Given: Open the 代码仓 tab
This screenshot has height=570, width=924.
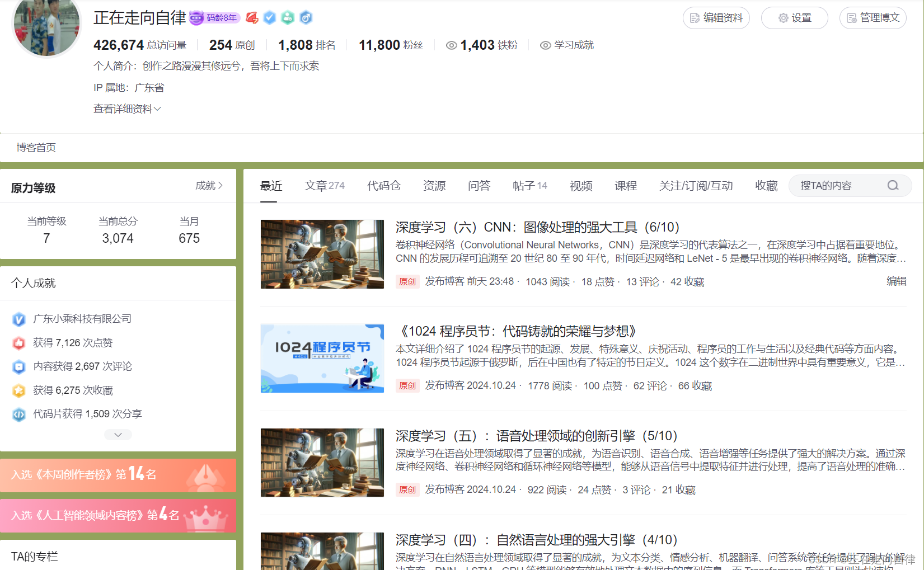Looking at the screenshot, I should pyautogui.click(x=383, y=186).
